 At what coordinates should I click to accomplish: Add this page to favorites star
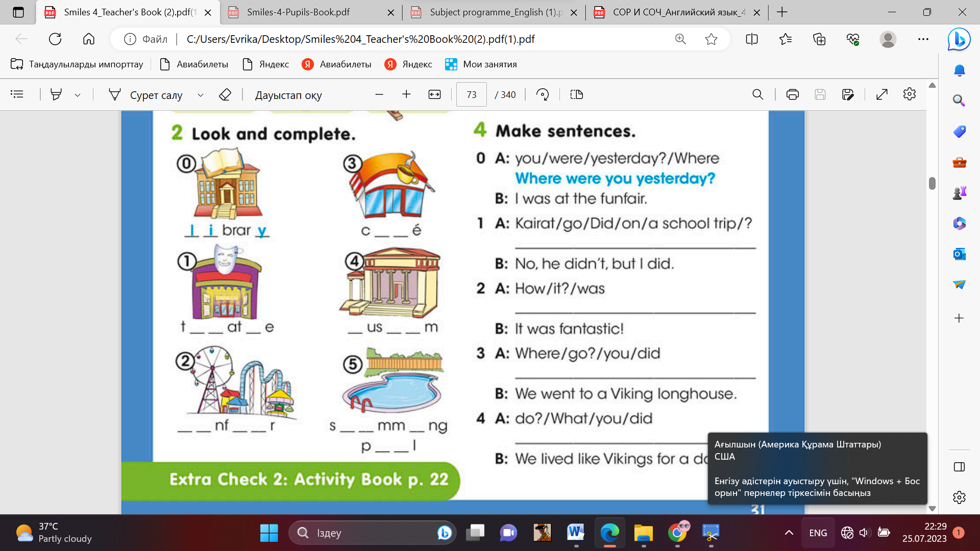click(x=711, y=39)
